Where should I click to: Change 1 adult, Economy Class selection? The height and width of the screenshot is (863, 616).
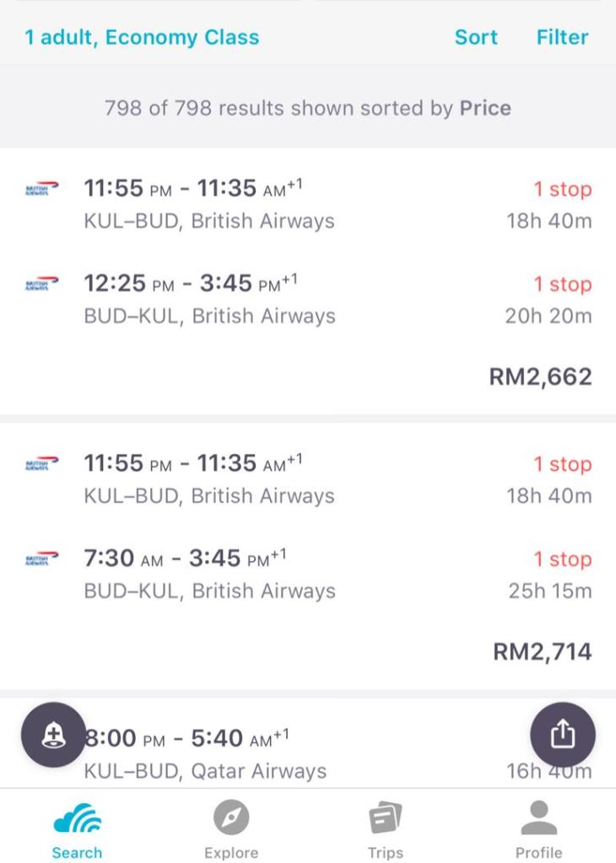pos(142,37)
